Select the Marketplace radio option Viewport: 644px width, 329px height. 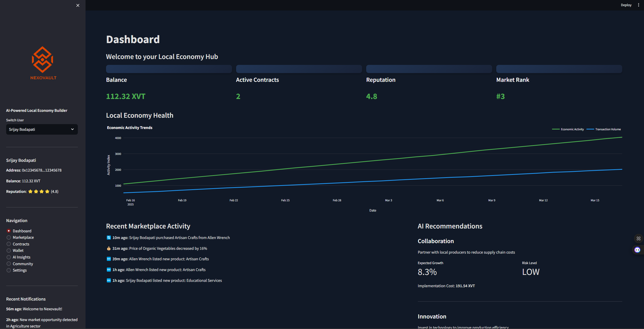pyautogui.click(x=9, y=237)
